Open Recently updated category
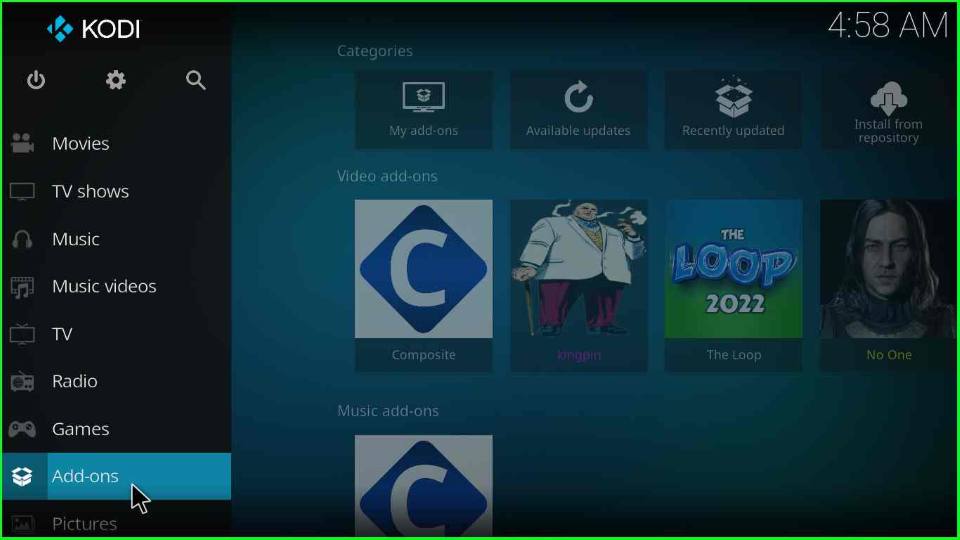 tap(733, 110)
